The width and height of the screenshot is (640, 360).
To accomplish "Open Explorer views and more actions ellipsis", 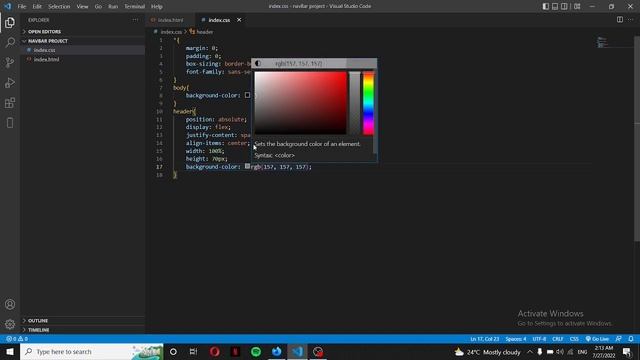I will tap(135, 20).
